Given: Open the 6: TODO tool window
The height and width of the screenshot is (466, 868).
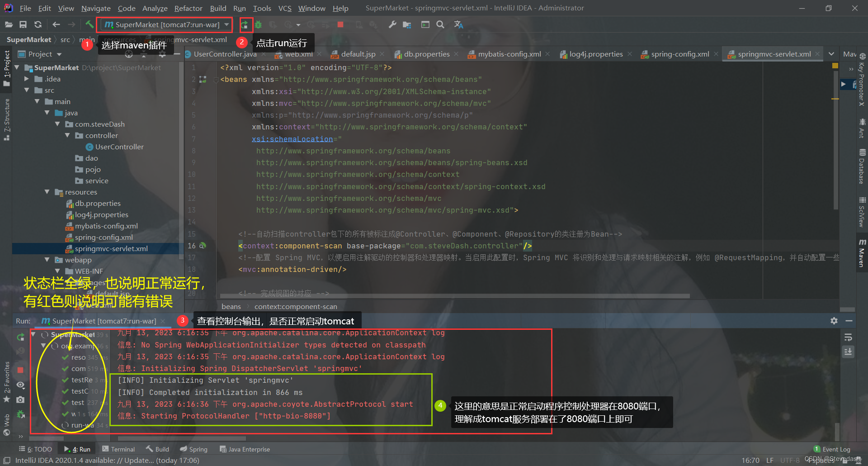Looking at the screenshot, I should [35, 449].
